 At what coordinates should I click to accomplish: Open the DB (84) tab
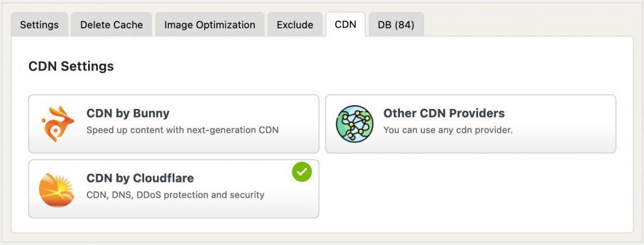pos(396,25)
